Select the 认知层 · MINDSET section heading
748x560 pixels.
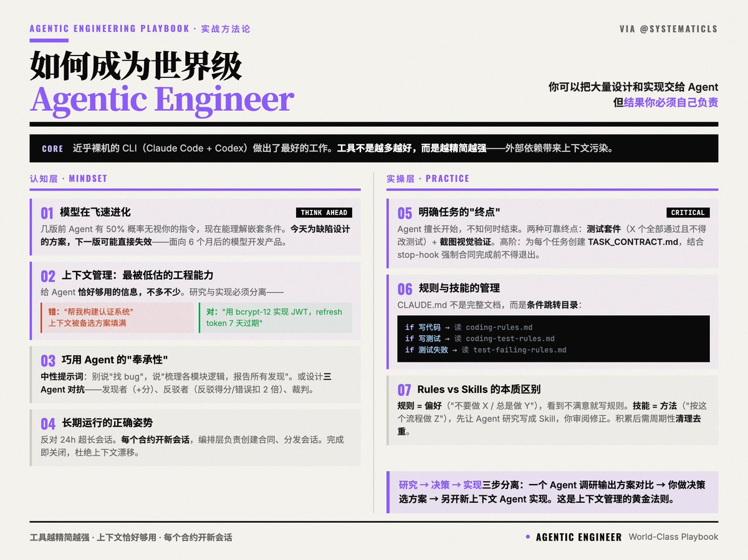click(69, 179)
